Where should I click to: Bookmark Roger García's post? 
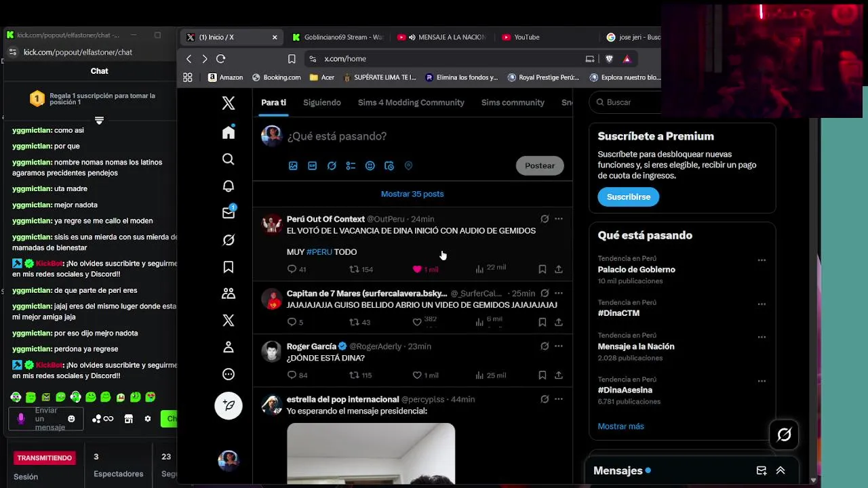click(x=542, y=375)
